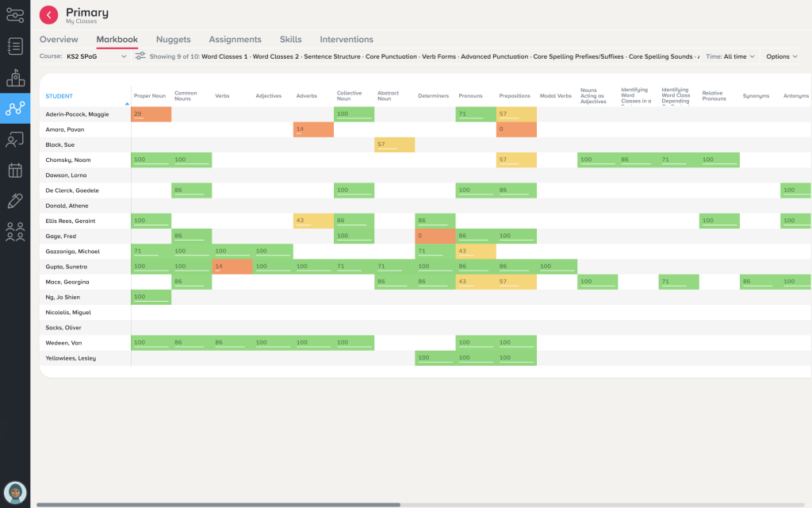Viewport: 812px width, 508px height.
Task: Open the topic filter sliders icon
Action: [x=140, y=57]
